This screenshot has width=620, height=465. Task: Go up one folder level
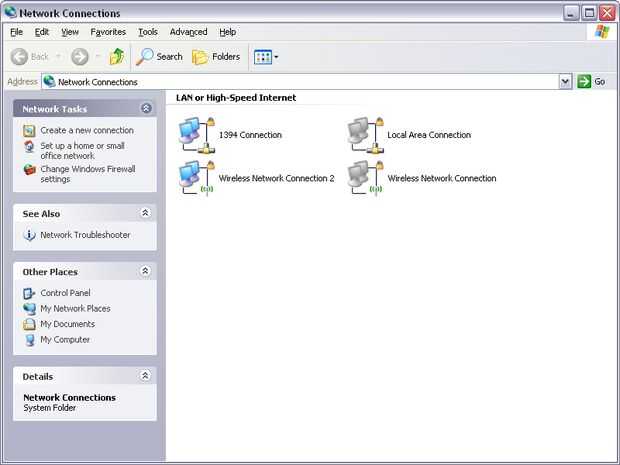pyautogui.click(x=117, y=57)
